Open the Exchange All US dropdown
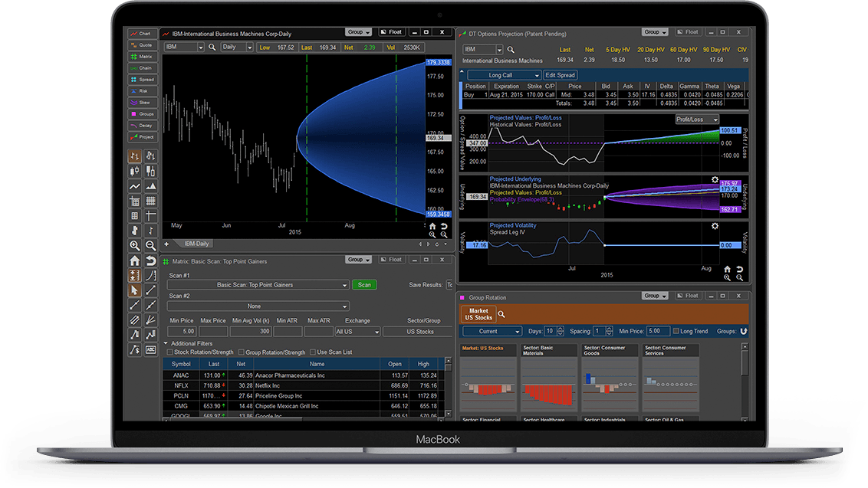 (x=357, y=332)
